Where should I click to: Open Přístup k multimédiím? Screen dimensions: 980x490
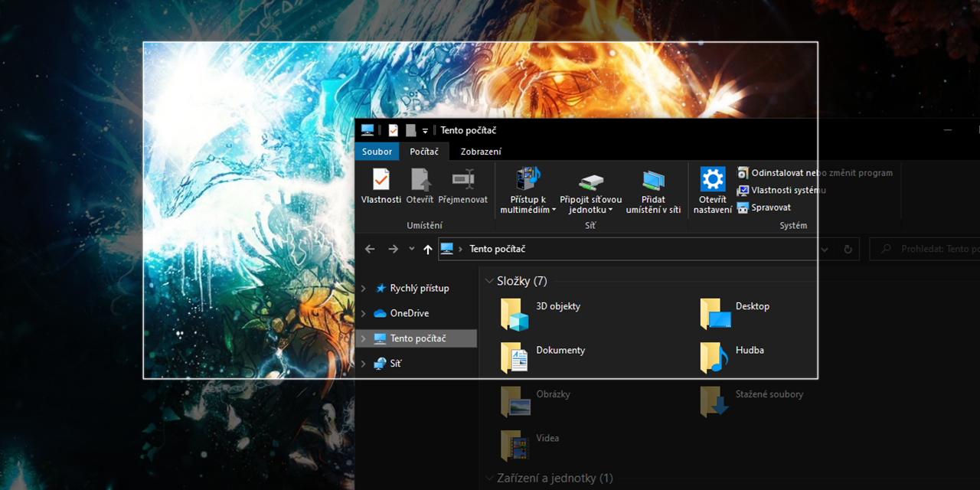pyautogui.click(x=528, y=191)
